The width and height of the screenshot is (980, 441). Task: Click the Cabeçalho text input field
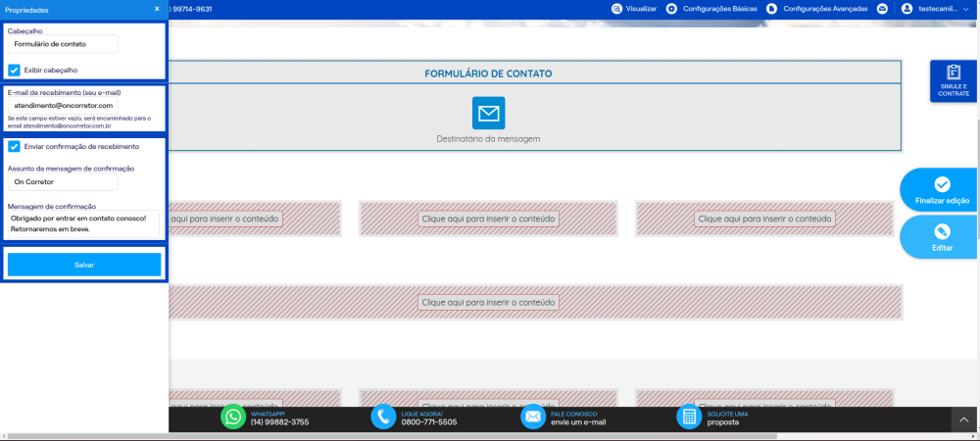[63, 44]
